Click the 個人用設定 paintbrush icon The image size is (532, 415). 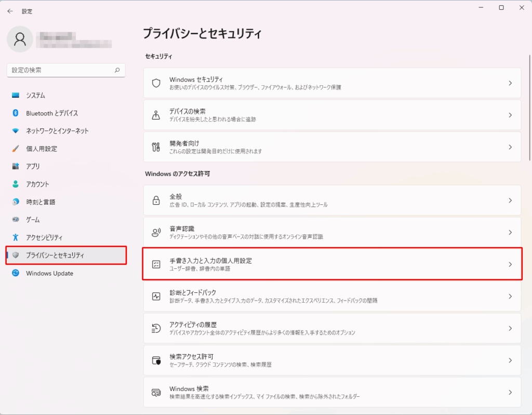point(16,149)
